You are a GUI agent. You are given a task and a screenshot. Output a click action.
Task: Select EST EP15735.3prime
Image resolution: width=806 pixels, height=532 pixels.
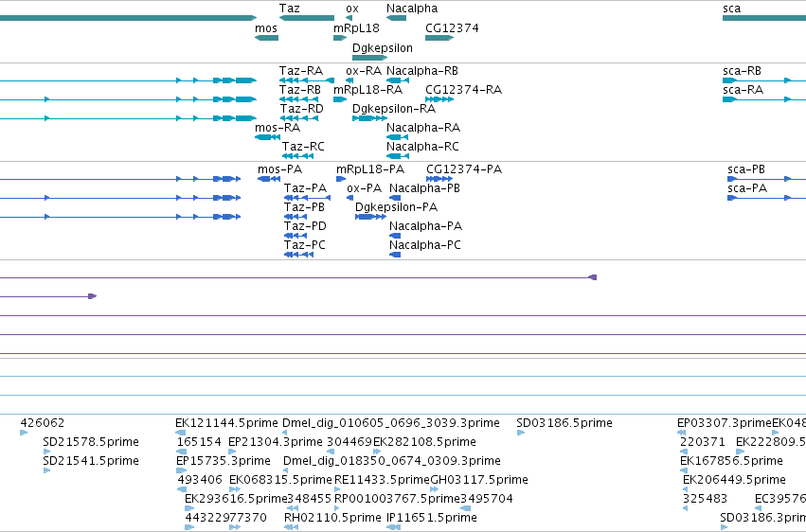224,461
